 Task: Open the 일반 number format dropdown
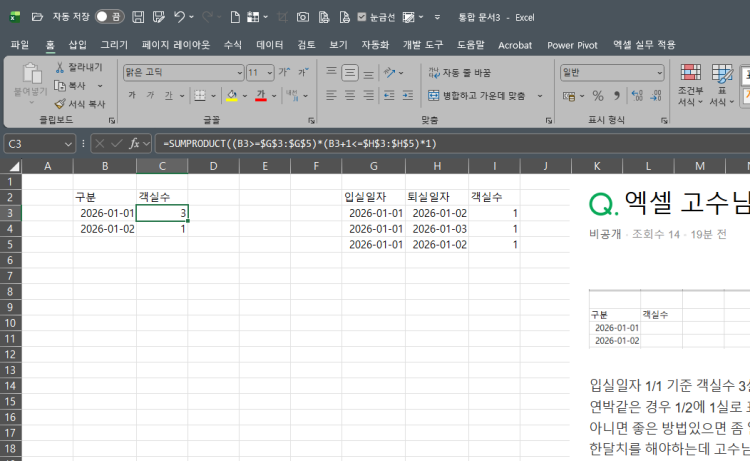(660, 73)
